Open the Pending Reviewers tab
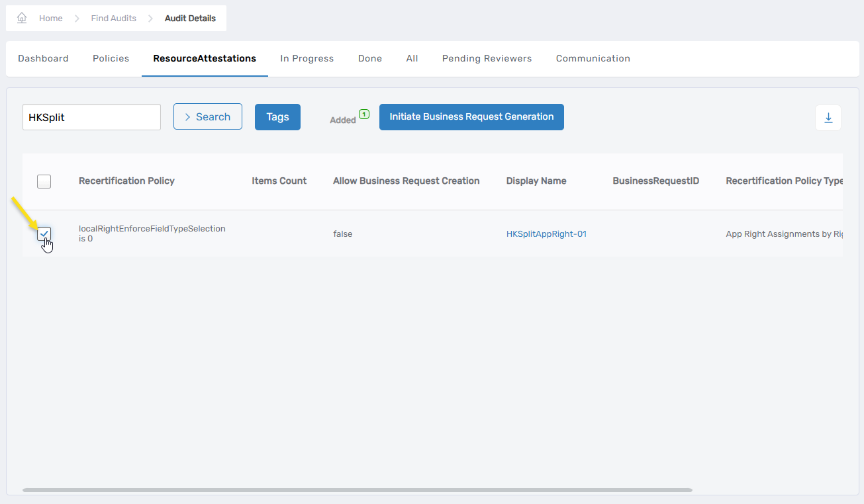Screen dimensions: 864x504 487,59
